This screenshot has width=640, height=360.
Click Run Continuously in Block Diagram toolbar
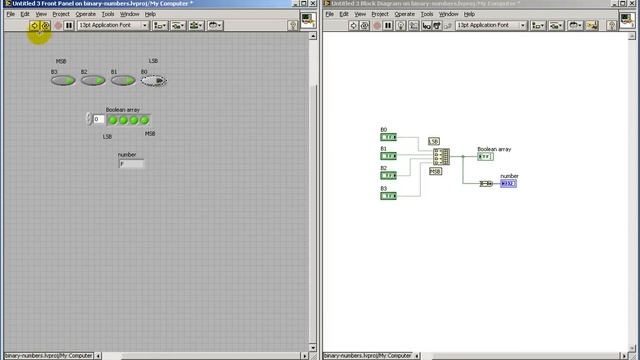[364, 25]
